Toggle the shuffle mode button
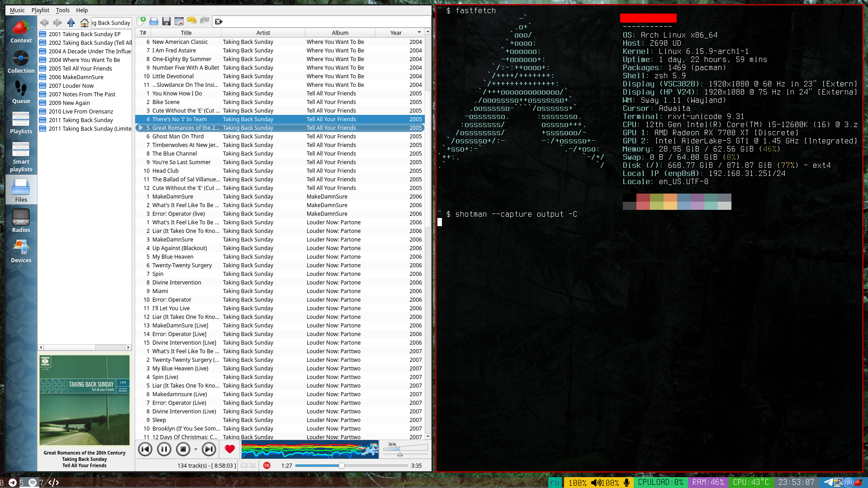This screenshot has width=868, height=488. [x=253, y=465]
